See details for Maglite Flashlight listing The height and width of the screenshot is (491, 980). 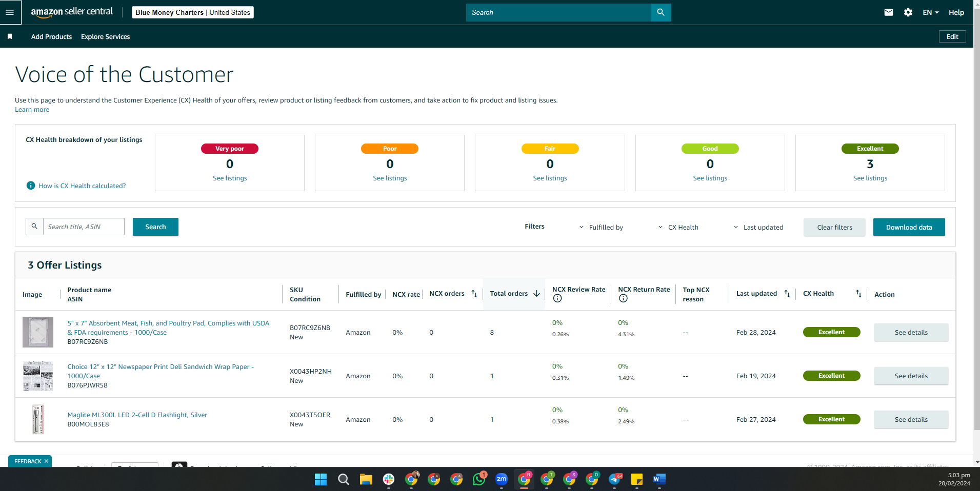[x=911, y=419]
